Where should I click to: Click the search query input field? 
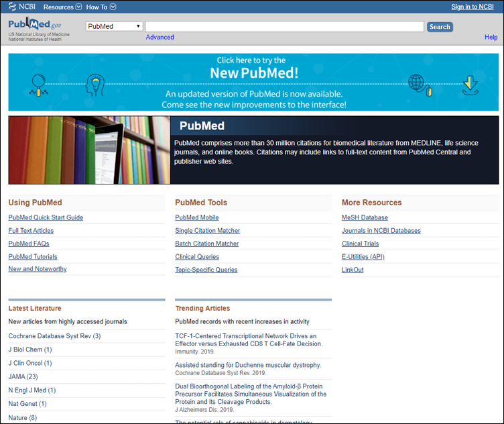[x=284, y=26]
